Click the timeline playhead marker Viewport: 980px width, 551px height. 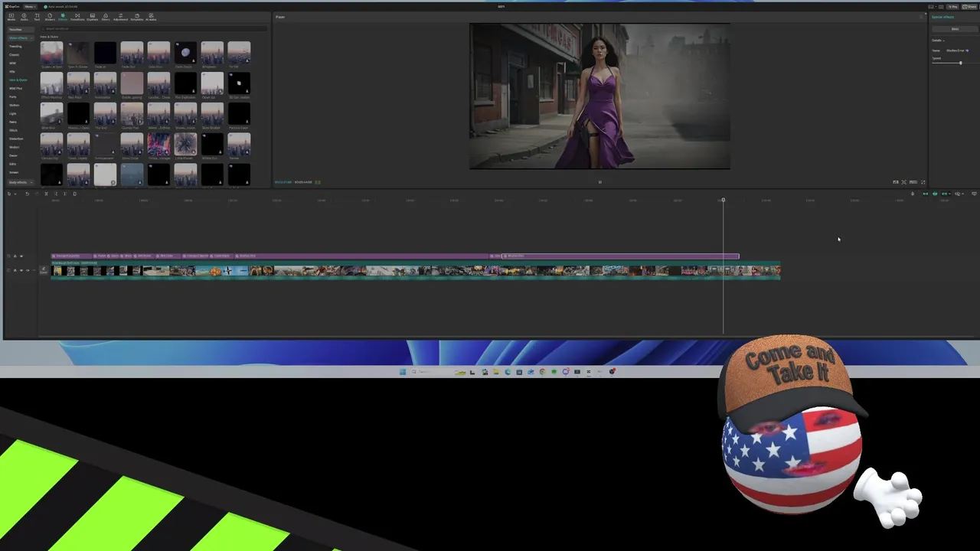click(723, 201)
